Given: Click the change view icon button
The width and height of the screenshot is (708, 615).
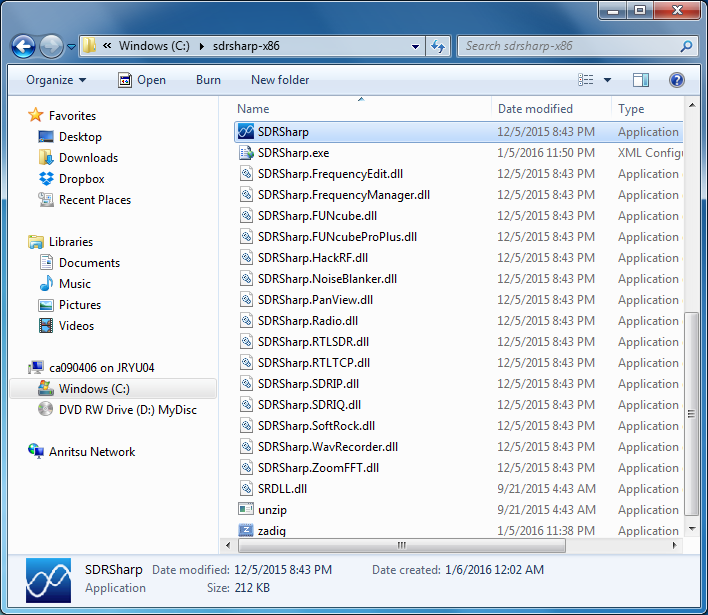Looking at the screenshot, I should (586, 80).
